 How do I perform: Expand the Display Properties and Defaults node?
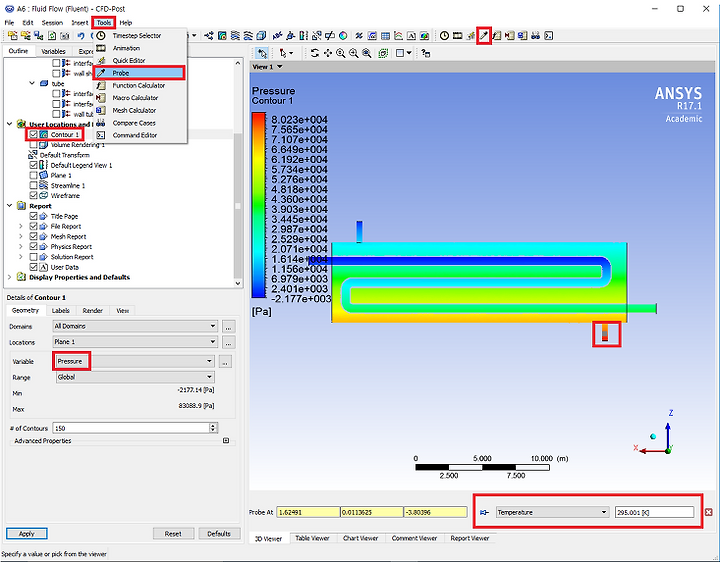click(9, 277)
